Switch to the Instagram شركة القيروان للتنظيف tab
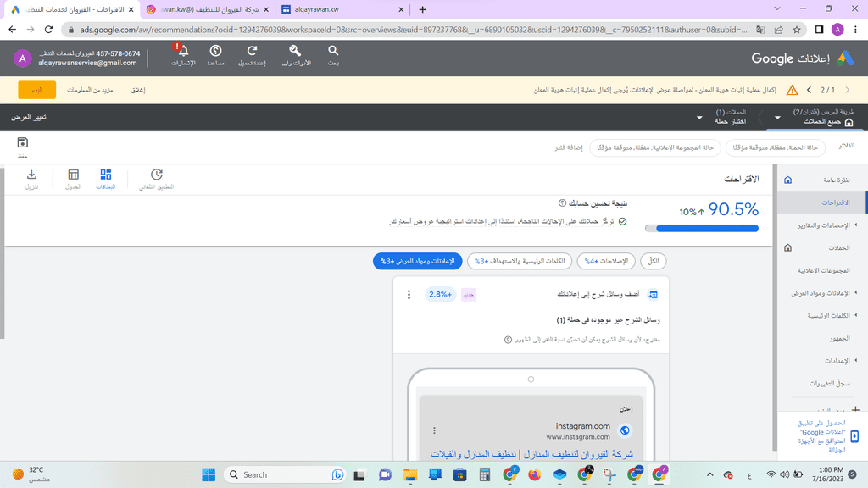 pyautogui.click(x=208, y=9)
